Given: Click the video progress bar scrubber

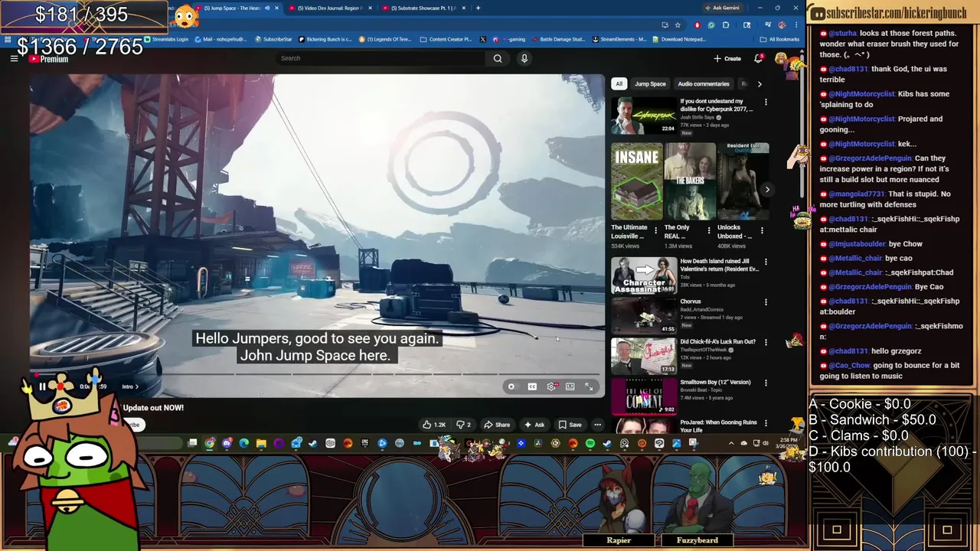Looking at the screenshot, I should pyautogui.click(x=36, y=374).
